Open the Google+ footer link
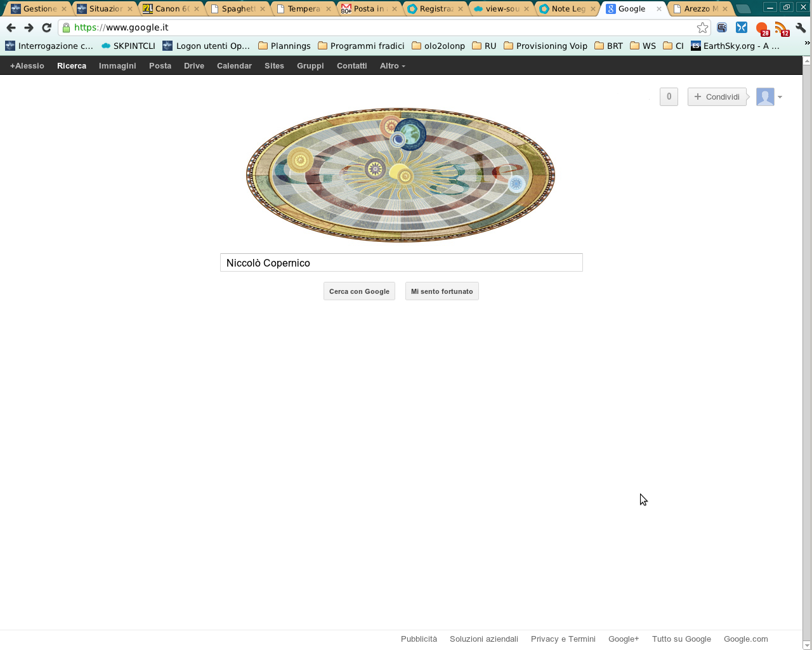The image size is (812, 650). 624,639
